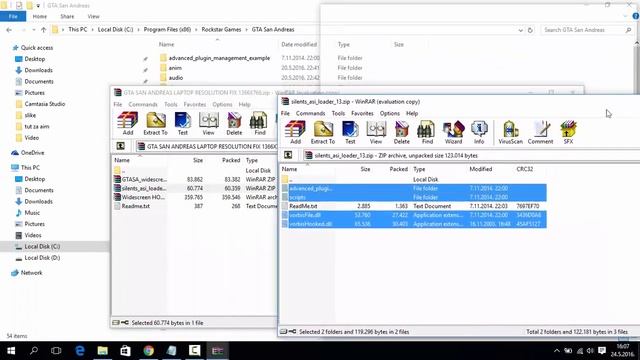This screenshot has width=640, height=360.
Task: Switch to View tab in File Explorer
Action: pos(93,16)
